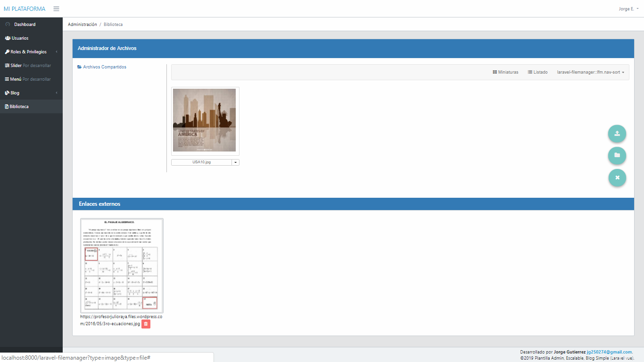The width and height of the screenshot is (644, 362).
Task: Select Biblioteca in the sidebar
Action: (31, 107)
